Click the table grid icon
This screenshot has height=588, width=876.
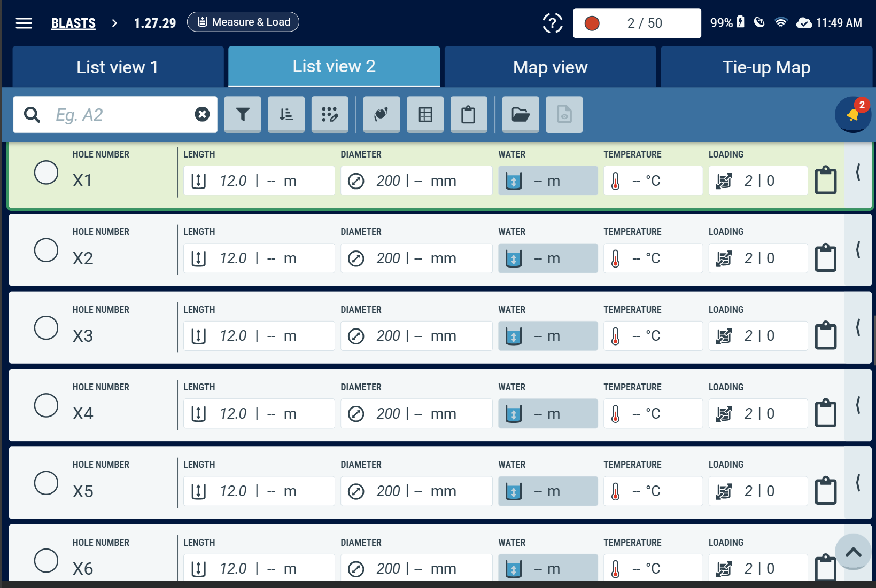[425, 114]
